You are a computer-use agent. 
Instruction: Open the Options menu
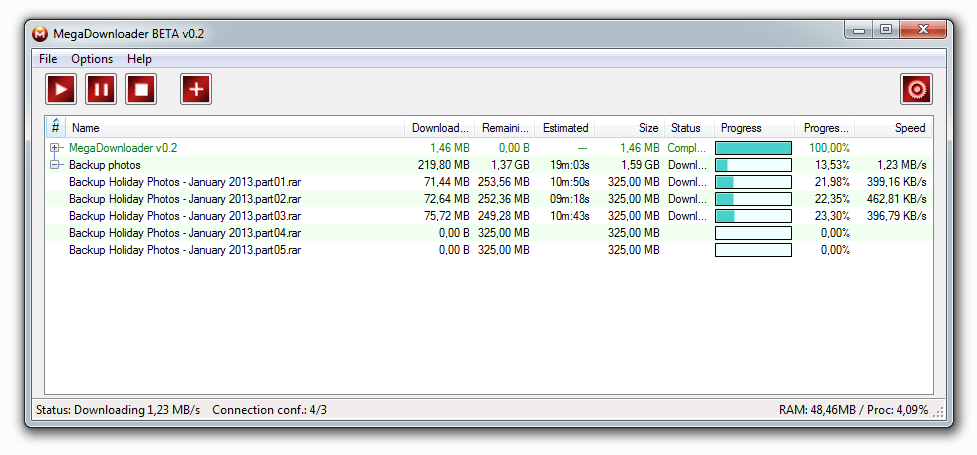[x=92, y=59]
